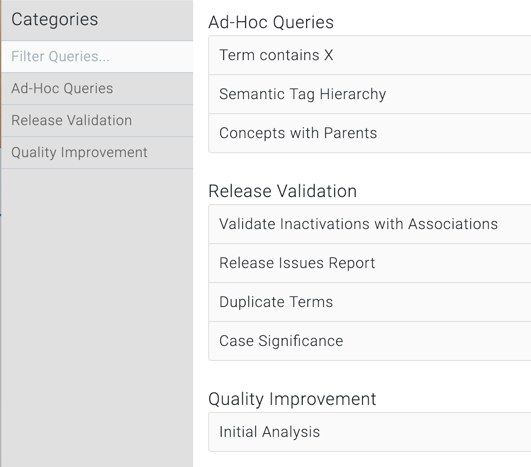
Task: Open the Term contains X query
Action: tap(370, 55)
